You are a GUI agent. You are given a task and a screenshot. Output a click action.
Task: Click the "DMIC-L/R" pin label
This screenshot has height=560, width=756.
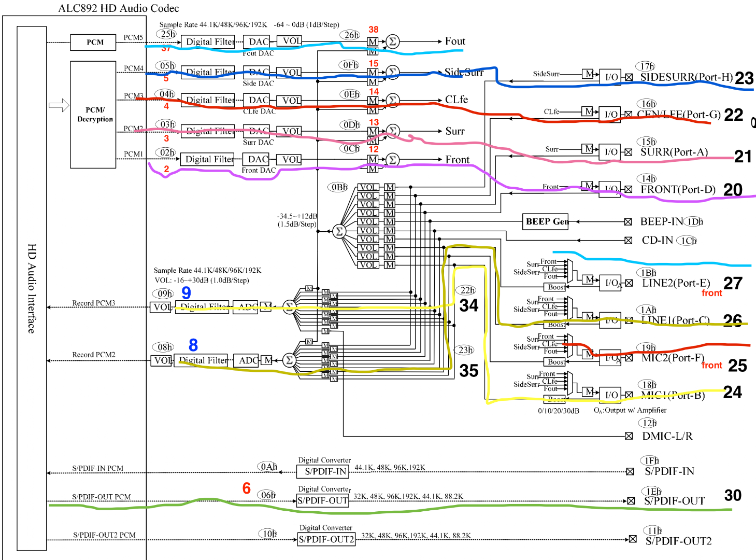click(667, 436)
